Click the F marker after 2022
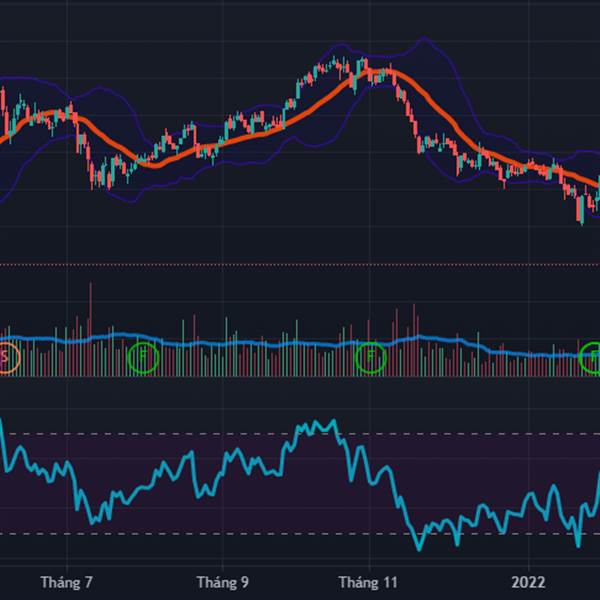Image resolution: width=600 pixels, height=600 pixels. point(591,357)
